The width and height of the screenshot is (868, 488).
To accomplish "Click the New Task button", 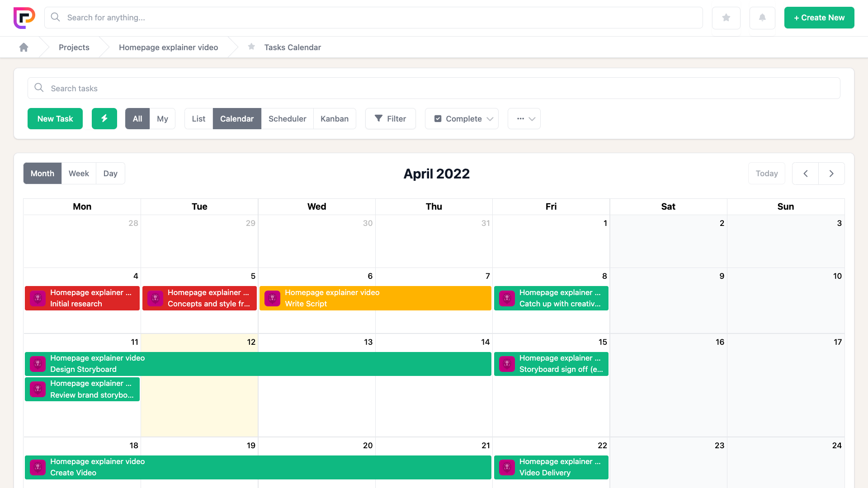I will pyautogui.click(x=55, y=119).
